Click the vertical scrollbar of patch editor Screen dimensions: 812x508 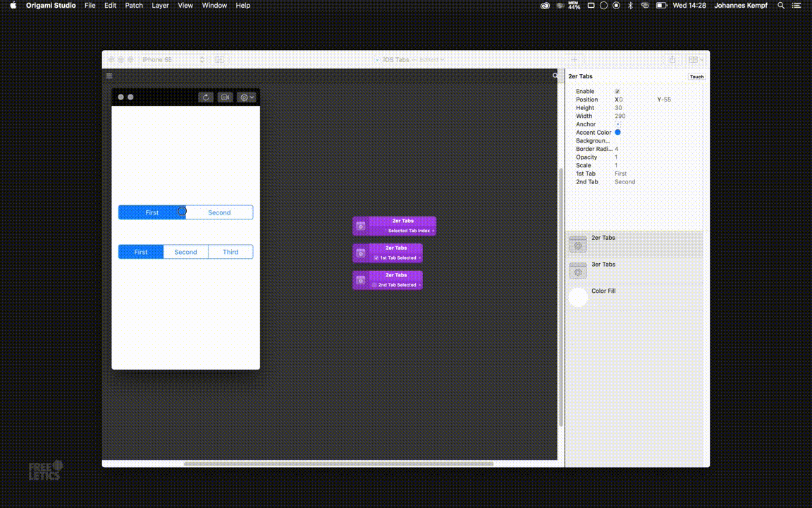click(x=561, y=298)
